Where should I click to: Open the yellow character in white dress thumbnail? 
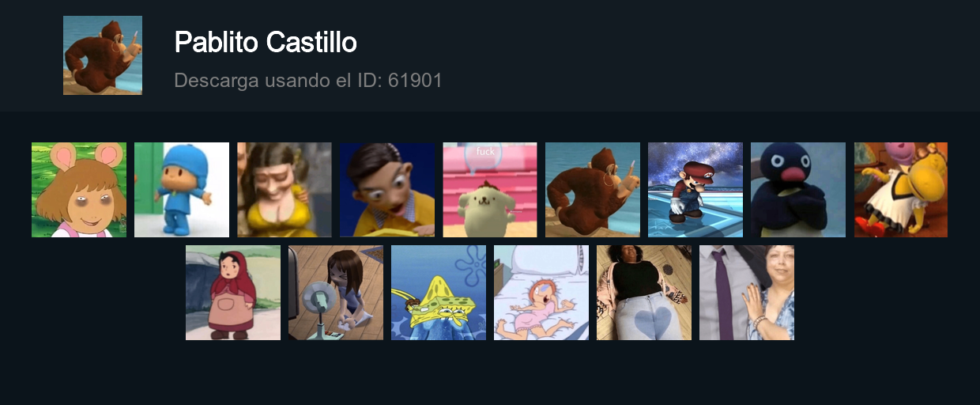point(901,190)
